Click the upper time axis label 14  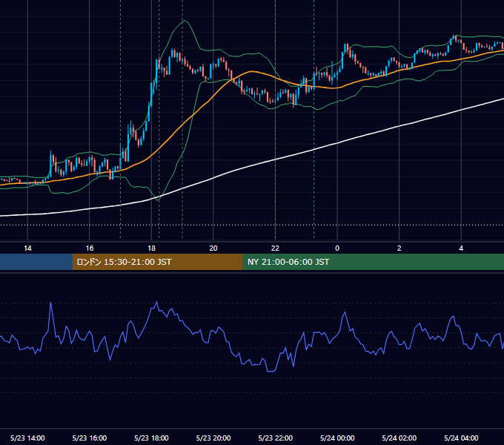pos(27,248)
